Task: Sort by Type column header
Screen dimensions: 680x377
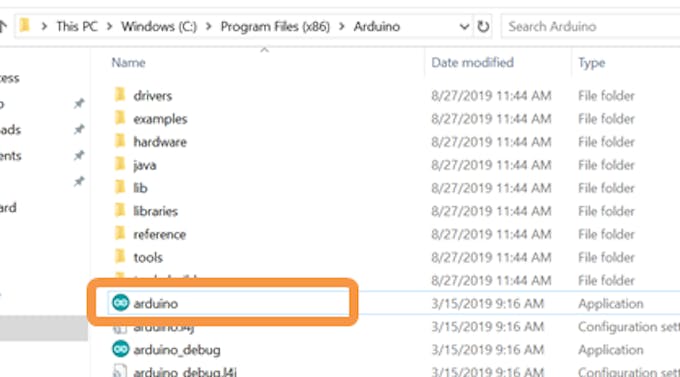Action: tap(592, 62)
